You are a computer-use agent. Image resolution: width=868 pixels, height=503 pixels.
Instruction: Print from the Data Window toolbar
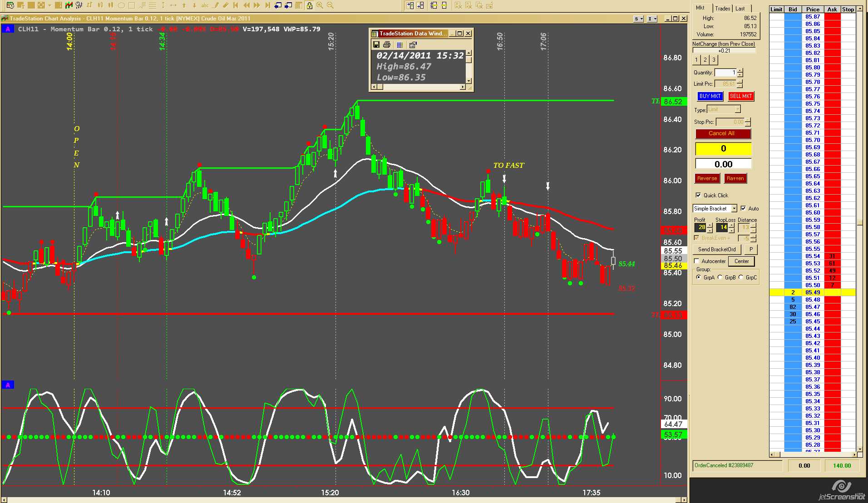pos(387,44)
